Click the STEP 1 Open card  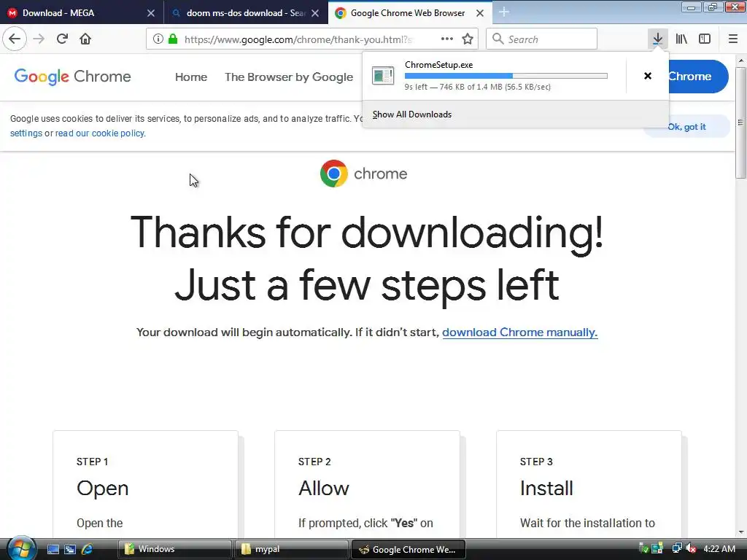pyautogui.click(x=145, y=484)
